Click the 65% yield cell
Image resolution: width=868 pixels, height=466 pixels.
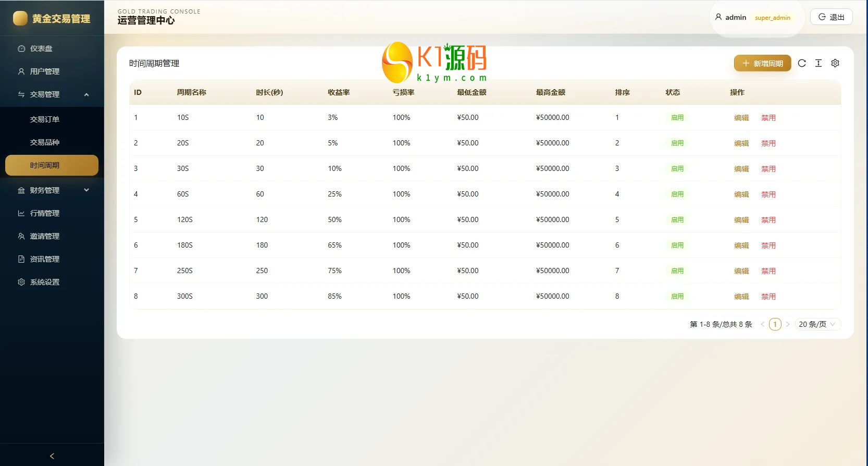tap(334, 245)
